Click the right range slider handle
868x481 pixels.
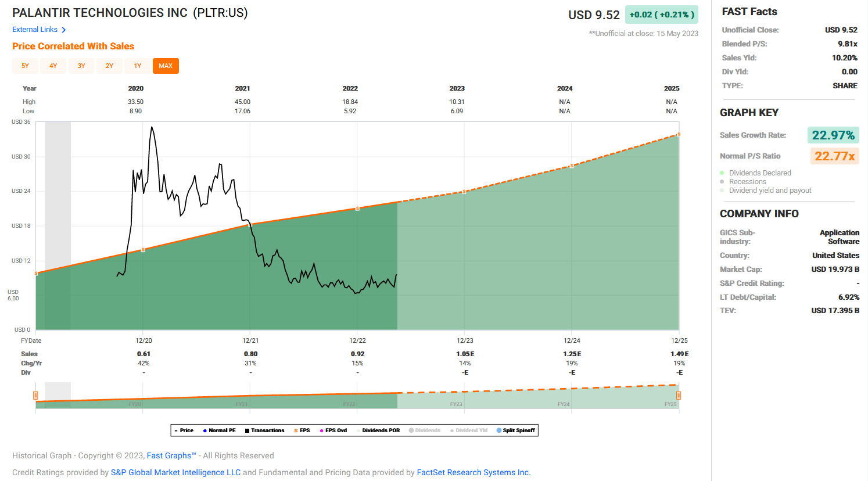tap(678, 396)
